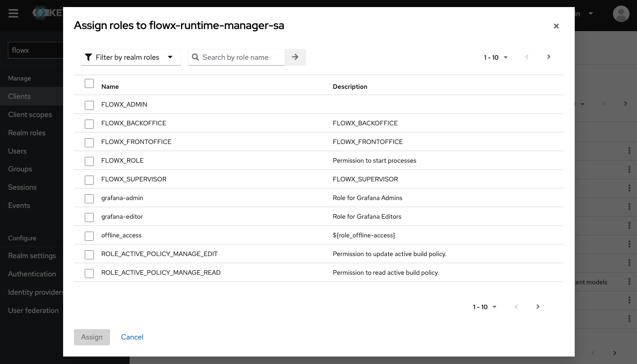Screen dimensions: 637x364
Task: Click the Assign button
Action: 92,337
